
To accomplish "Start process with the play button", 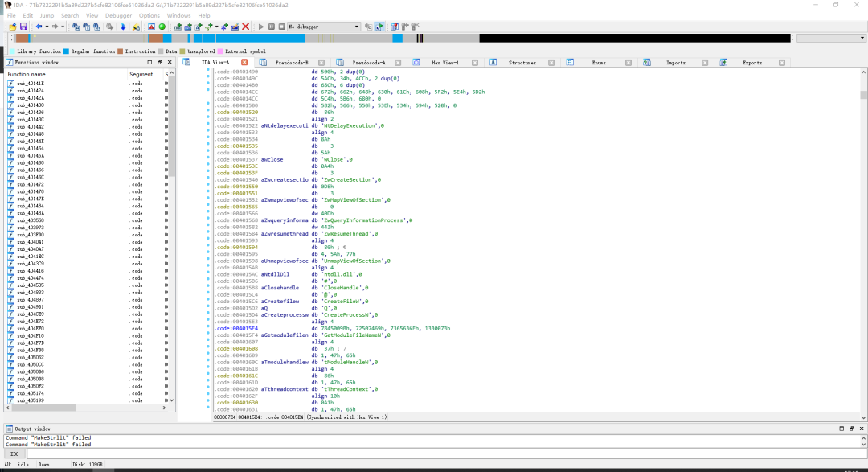I will [260, 27].
